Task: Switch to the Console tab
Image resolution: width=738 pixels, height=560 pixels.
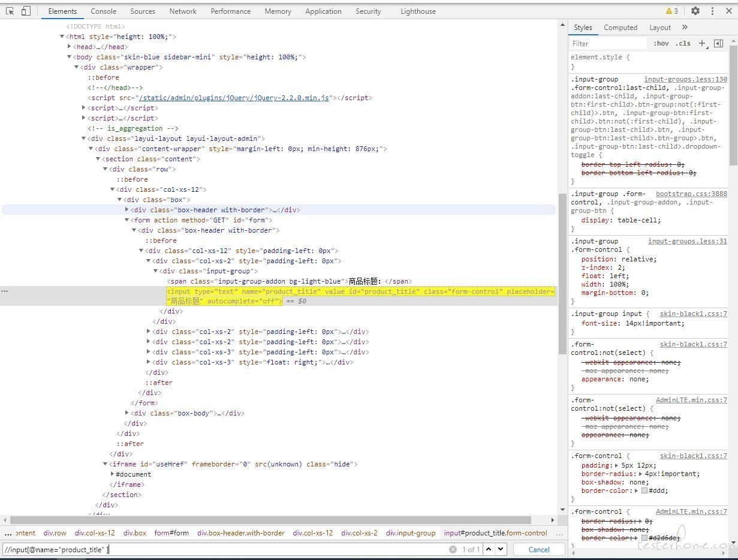Action: coord(104,11)
